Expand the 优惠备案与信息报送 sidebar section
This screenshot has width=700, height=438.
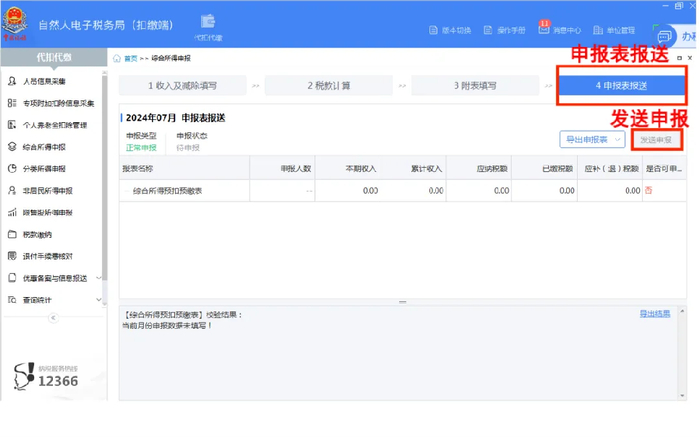tap(98, 278)
